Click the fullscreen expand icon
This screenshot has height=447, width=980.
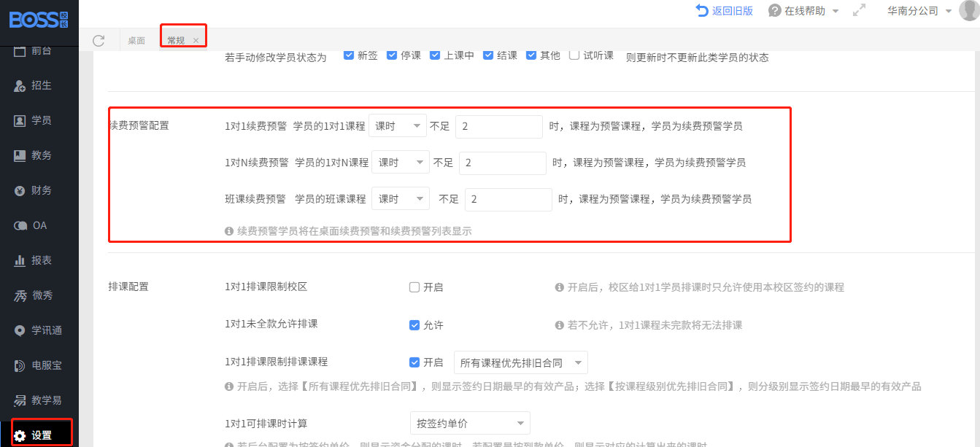[859, 11]
